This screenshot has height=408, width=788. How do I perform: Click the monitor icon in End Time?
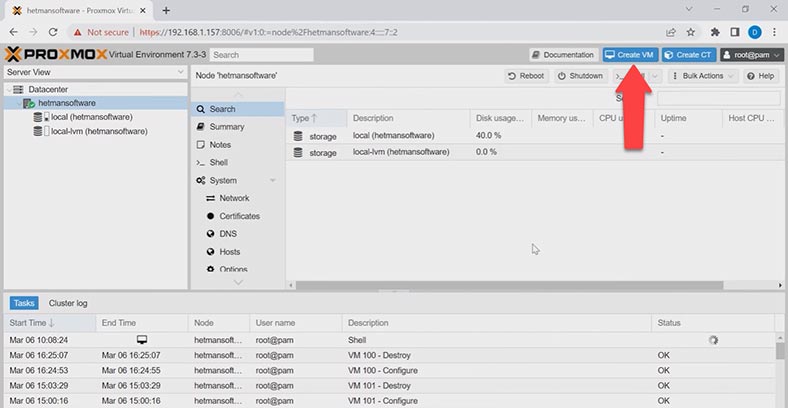pyautogui.click(x=142, y=340)
